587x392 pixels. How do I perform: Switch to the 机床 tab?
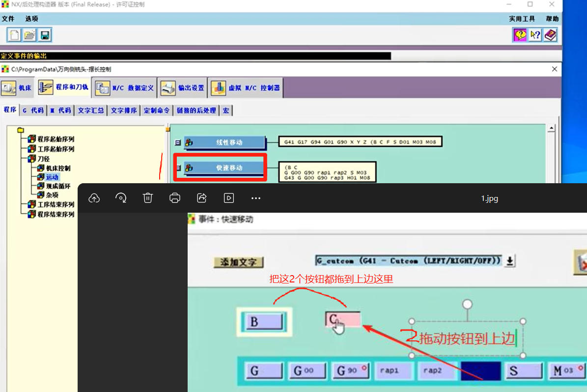pyautogui.click(x=17, y=88)
